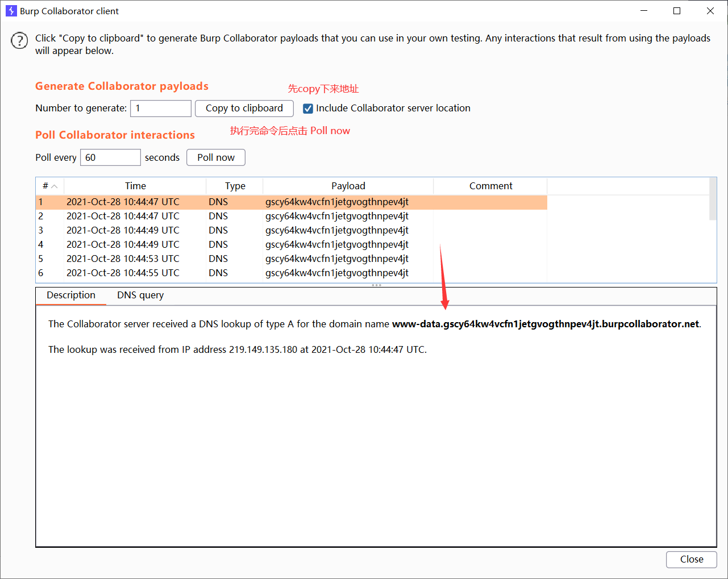Image resolution: width=728 pixels, height=579 pixels.
Task: Sort table by Time column header
Action: click(135, 186)
